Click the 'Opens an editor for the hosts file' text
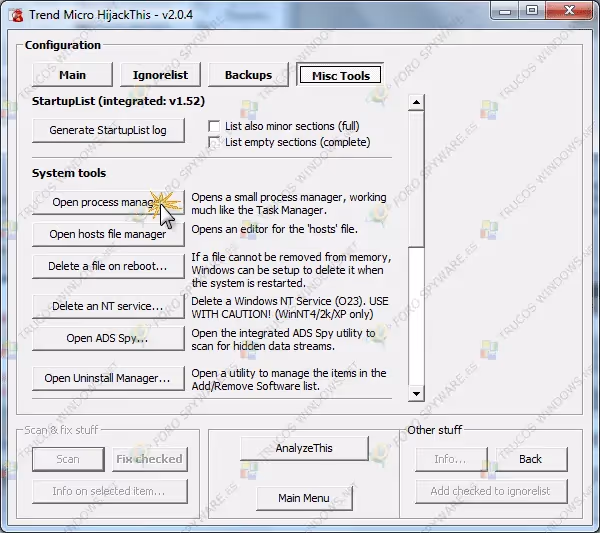600x533 pixels. pyautogui.click(x=274, y=229)
